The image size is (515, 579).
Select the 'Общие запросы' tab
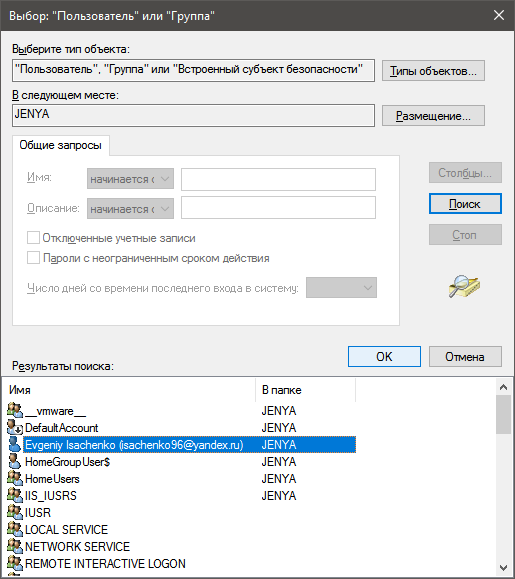[61, 145]
